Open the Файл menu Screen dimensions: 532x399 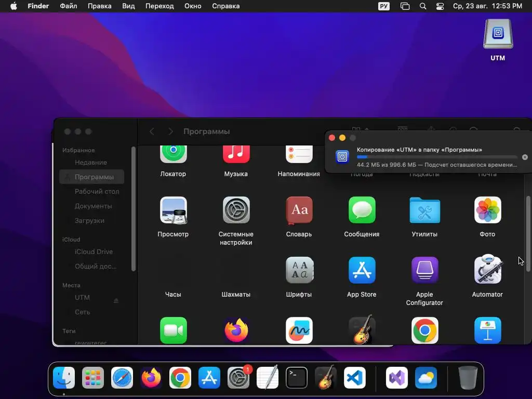[69, 6]
